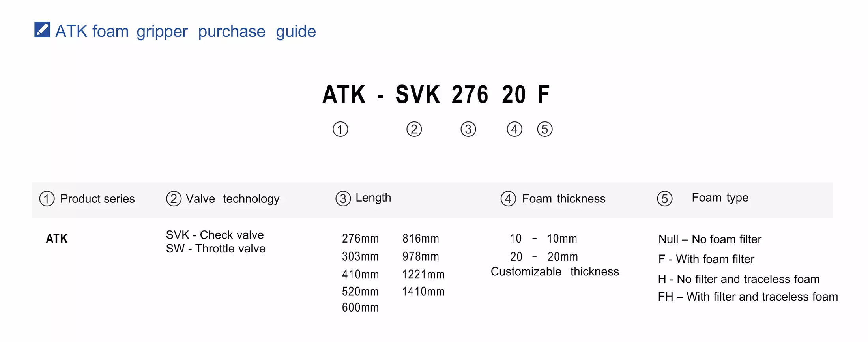Click the blue pencil edit icon
The image size is (868, 342).
tap(42, 30)
